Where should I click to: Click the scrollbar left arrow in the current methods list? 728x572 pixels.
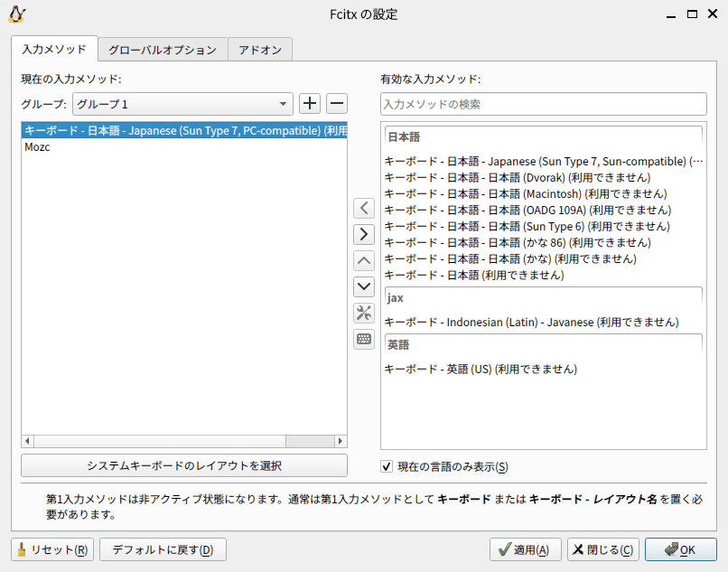[27, 440]
